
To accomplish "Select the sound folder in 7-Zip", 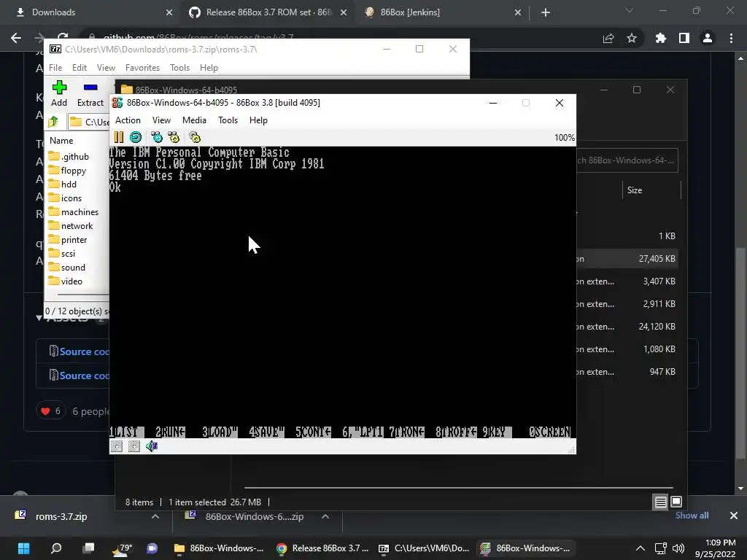I will (x=66, y=268).
